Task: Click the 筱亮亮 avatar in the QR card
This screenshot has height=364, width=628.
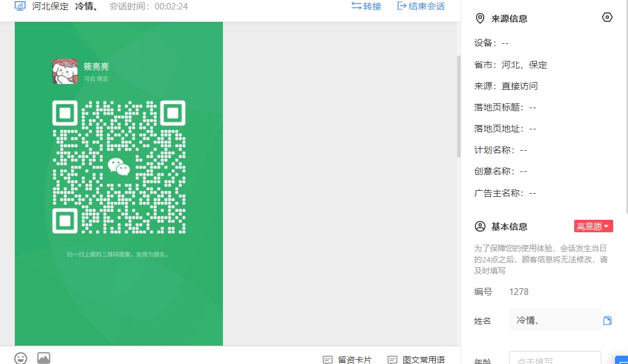Action: point(65,71)
